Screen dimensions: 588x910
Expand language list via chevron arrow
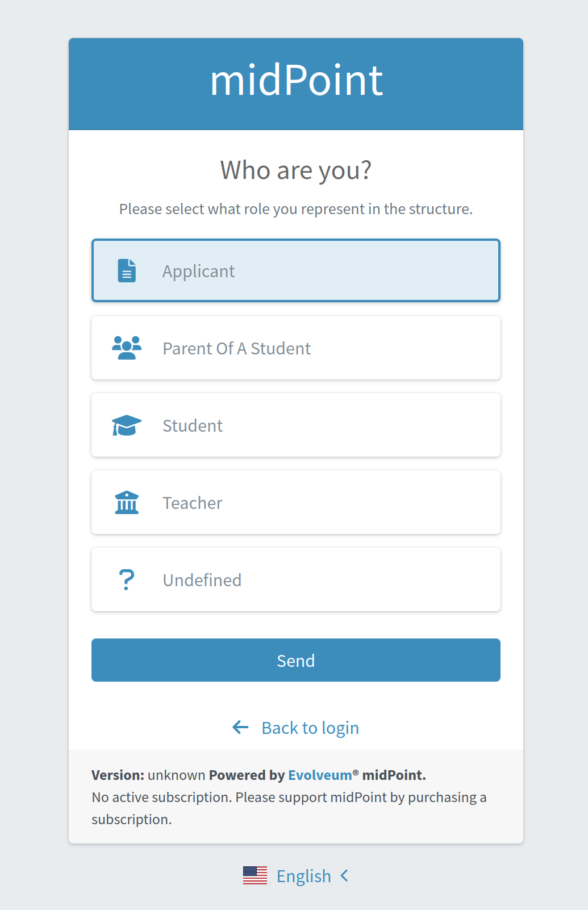coord(344,876)
